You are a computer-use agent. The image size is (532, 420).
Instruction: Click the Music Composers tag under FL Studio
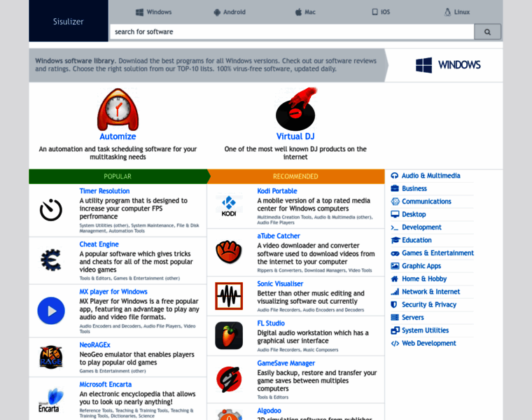321,350
